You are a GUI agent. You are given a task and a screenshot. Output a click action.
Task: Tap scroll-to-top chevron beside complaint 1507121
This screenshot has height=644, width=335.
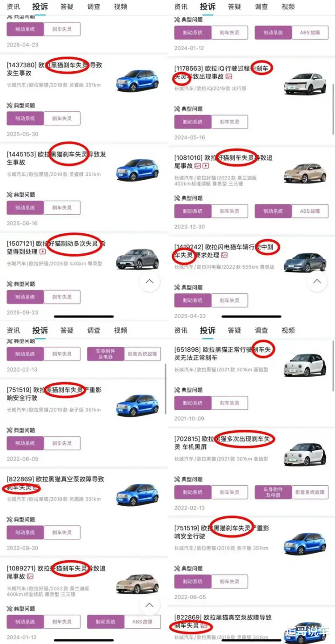coord(149,282)
